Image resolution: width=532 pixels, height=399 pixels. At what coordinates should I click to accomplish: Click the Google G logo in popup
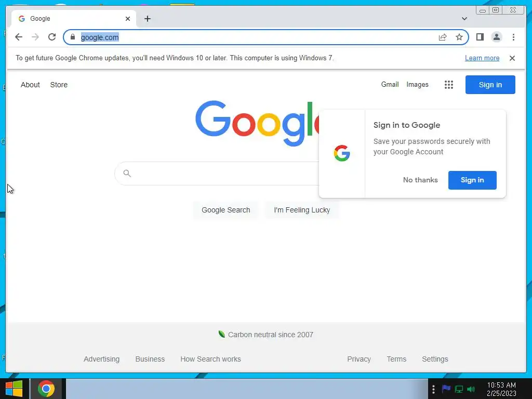coord(342,153)
